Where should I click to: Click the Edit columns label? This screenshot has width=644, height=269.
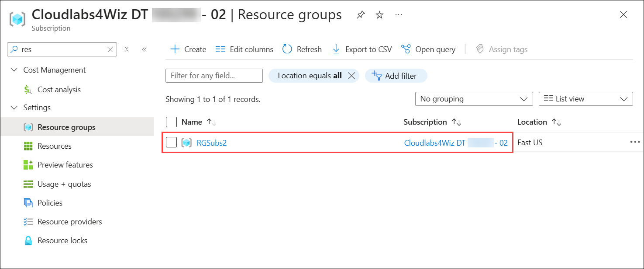click(x=251, y=49)
